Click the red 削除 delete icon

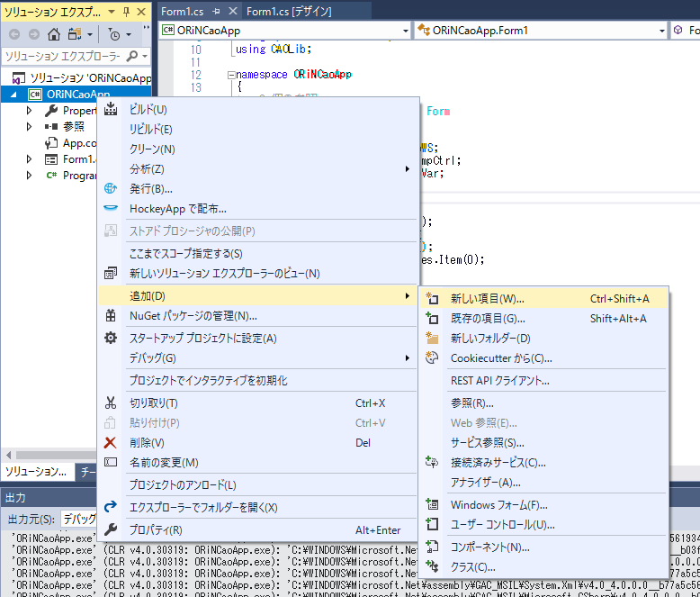click(110, 442)
